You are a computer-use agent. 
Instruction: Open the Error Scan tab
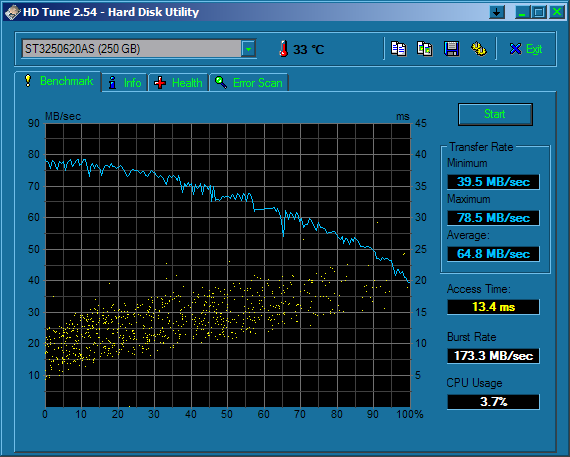click(249, 83)
